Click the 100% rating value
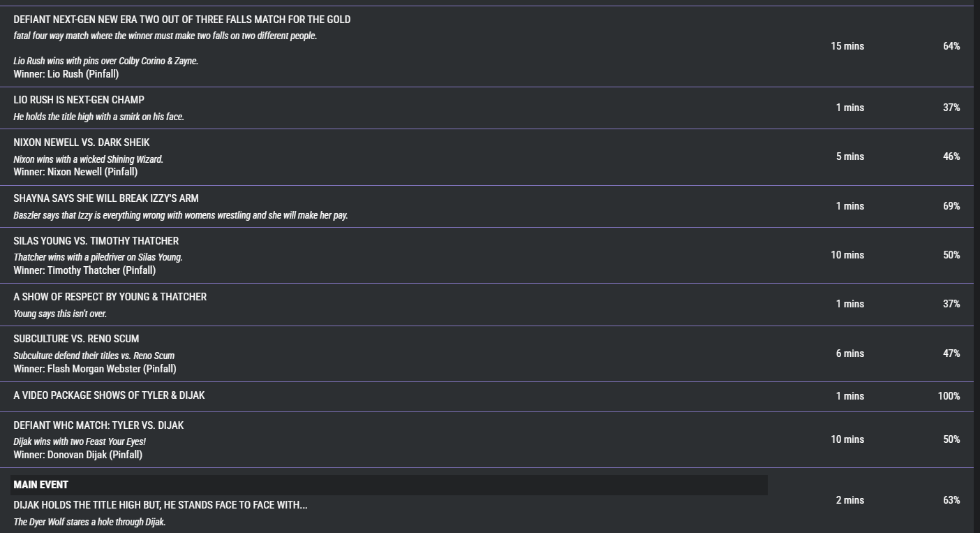 949,396
